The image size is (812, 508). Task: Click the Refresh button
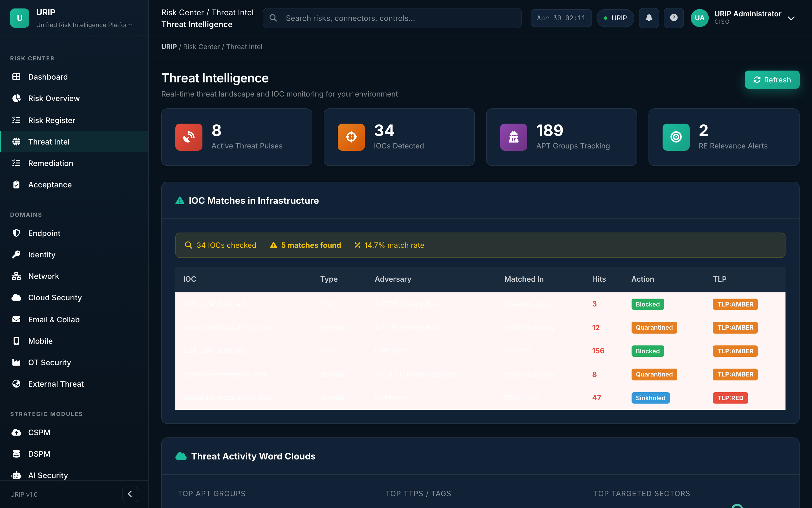coord(772,80)
